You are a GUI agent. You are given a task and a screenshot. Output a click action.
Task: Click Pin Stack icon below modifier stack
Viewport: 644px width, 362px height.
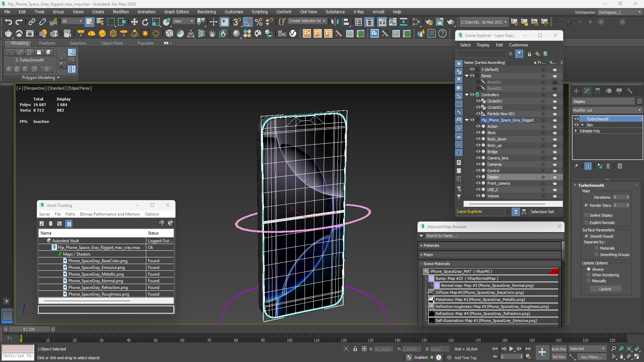coord(576,166)
